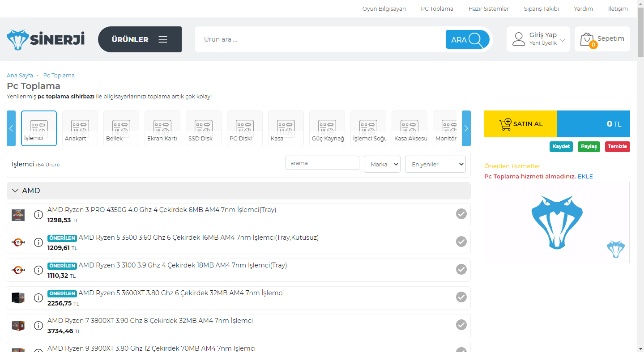Open the shopping cart bag icon

coord(587,39)
